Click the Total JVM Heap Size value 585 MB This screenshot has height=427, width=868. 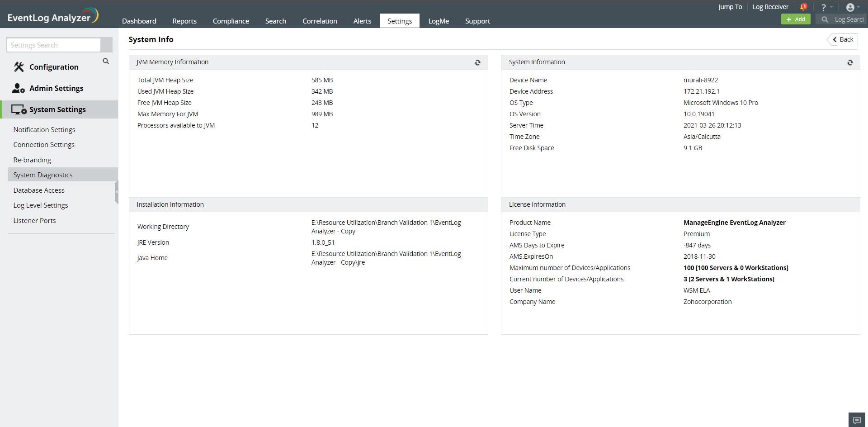pos(322,80)
